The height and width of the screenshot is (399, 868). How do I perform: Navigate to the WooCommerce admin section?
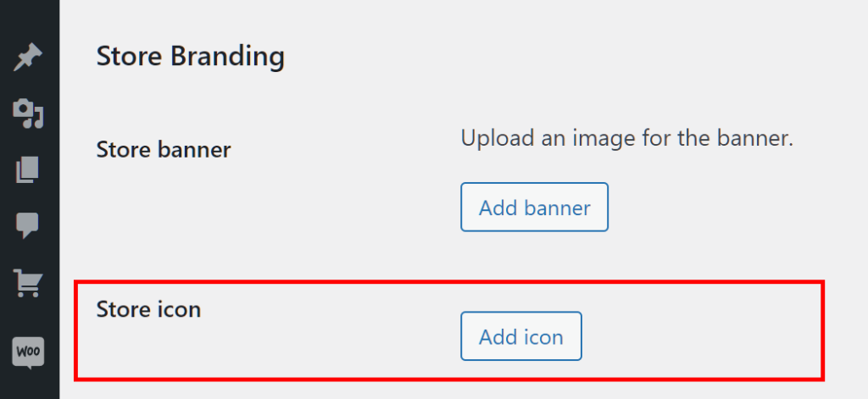click(29, 352)
